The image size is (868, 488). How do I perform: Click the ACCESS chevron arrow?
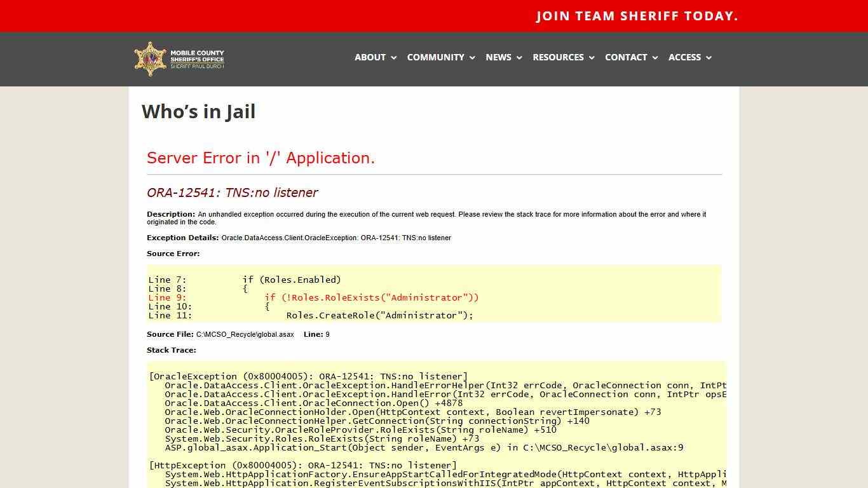[x=709, y=58]
